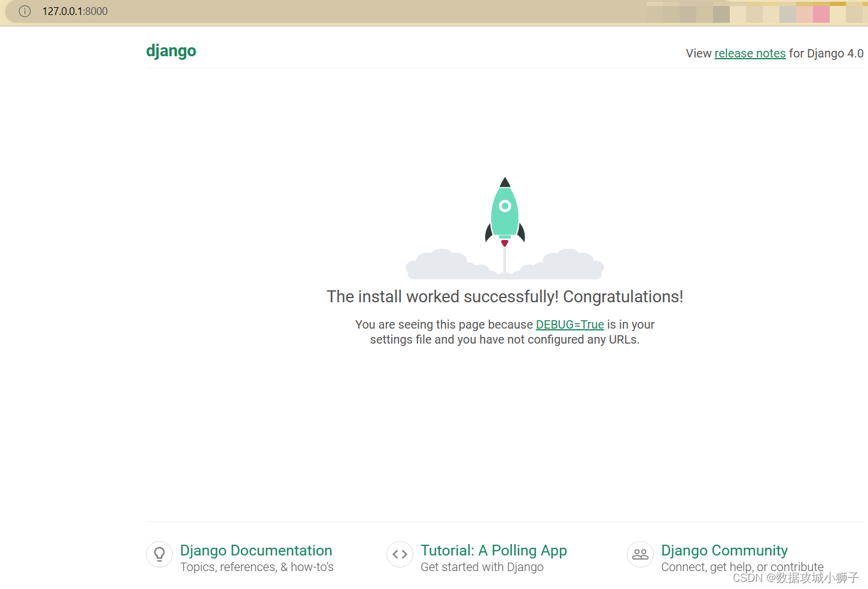Click the django logo heading

tap(171, 51)
